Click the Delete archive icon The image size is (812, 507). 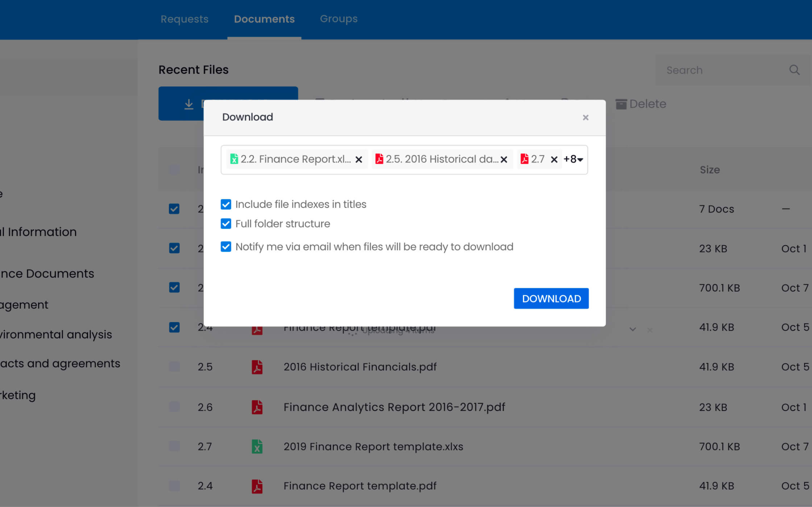click(x=621, y=104)
